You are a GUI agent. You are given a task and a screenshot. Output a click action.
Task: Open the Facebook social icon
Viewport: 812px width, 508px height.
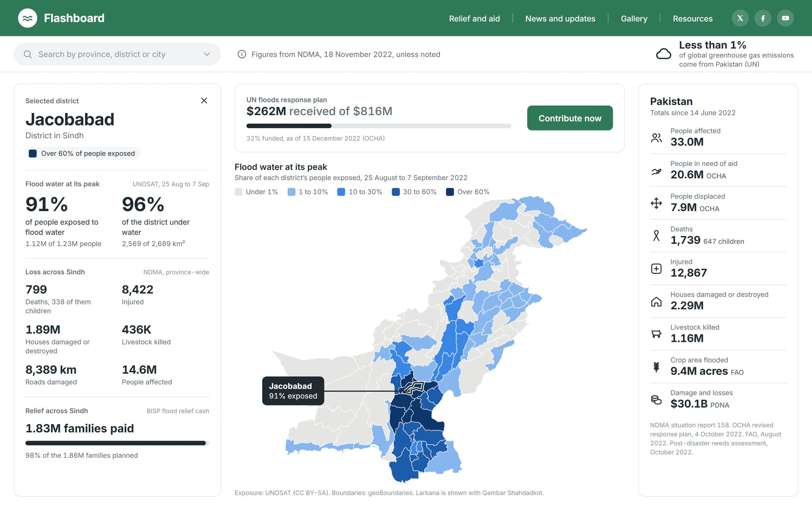pyautogui.click(x=763, y=18)
